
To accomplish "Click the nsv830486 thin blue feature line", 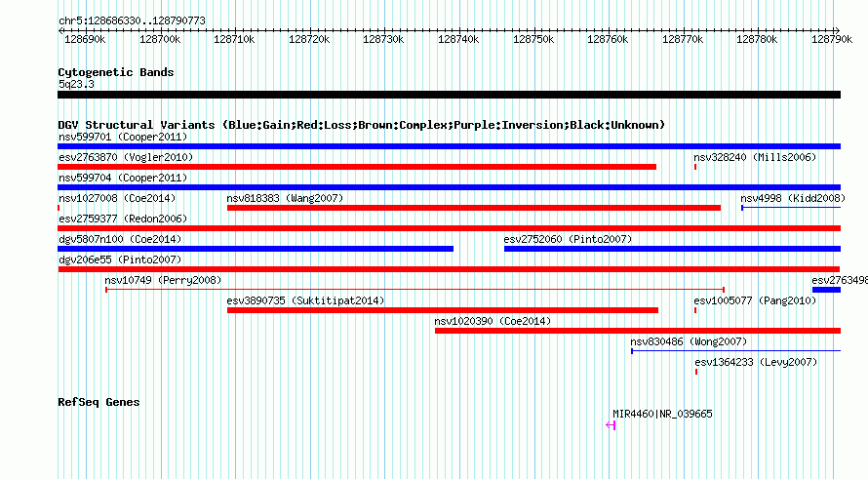I will point(736,351).
